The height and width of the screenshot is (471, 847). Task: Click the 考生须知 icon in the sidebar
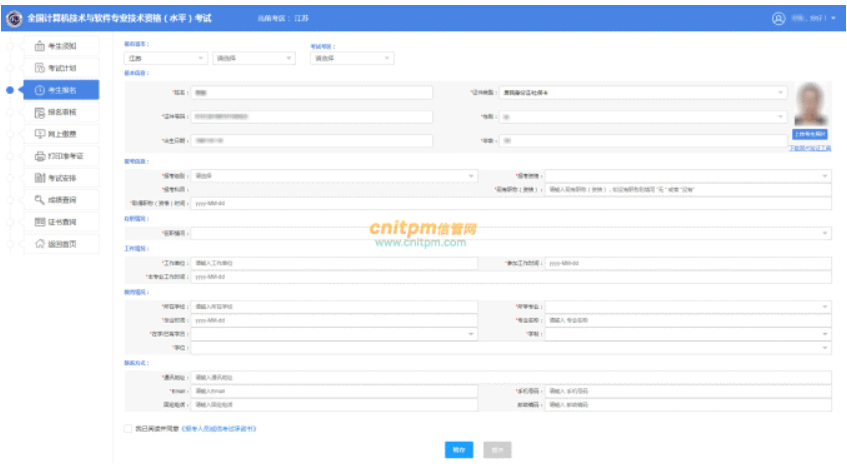coord(40,46)
